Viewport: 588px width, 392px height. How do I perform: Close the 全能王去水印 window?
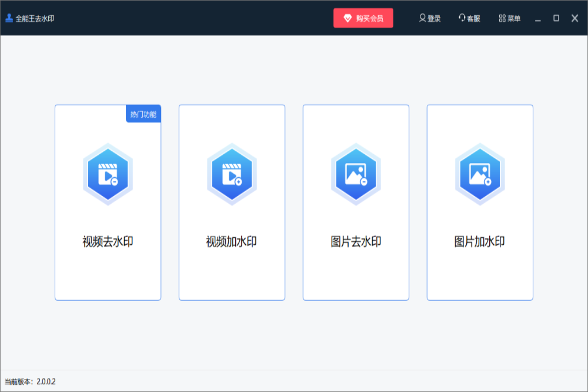click(x=575, y=18)
